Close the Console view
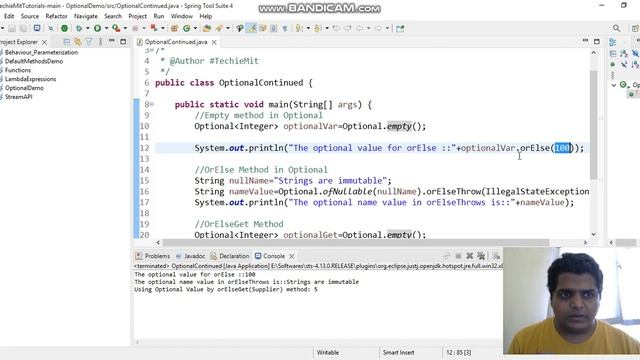The width and height of the screenshot is (640, 360). pos(292,256)
